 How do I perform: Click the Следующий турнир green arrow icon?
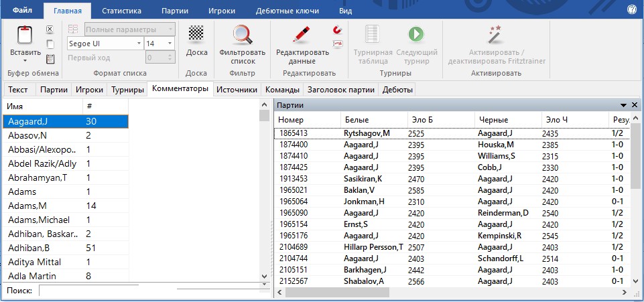416,34
